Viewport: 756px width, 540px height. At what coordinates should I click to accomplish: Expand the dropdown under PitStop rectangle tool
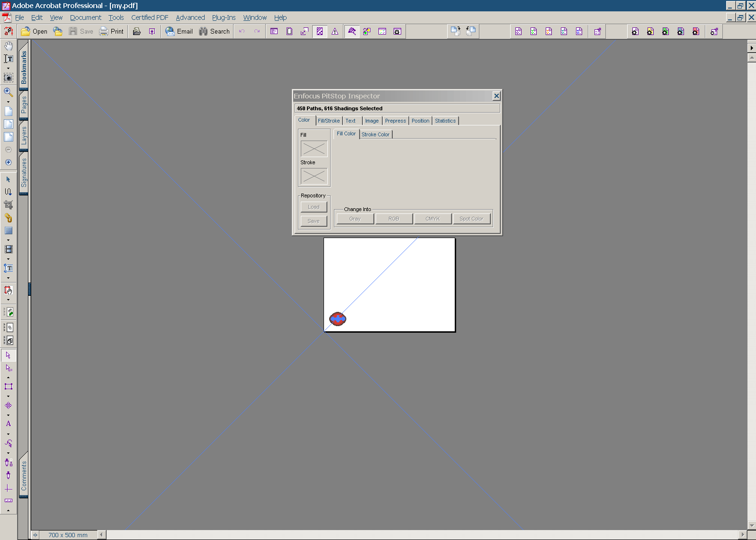point(9,396)
